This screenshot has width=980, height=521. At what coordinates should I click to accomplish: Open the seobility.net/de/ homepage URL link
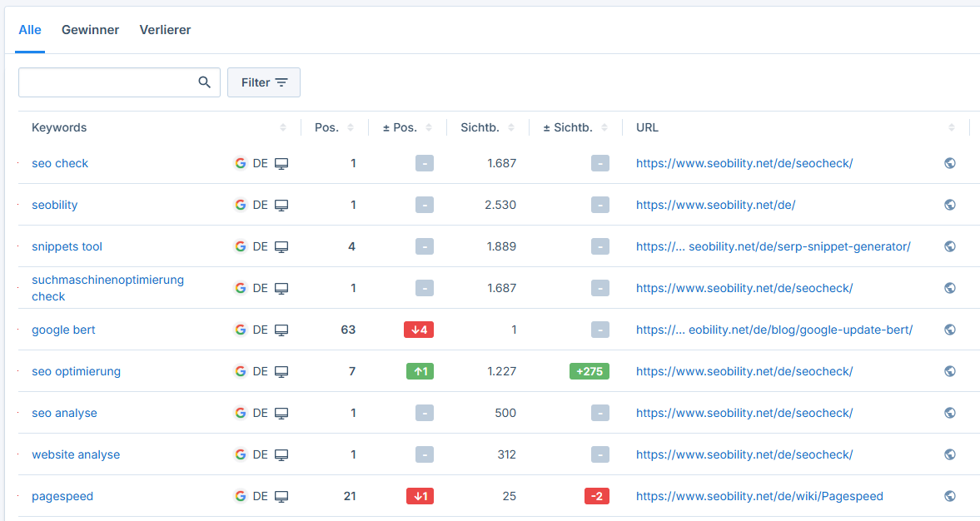pos(715,205)
